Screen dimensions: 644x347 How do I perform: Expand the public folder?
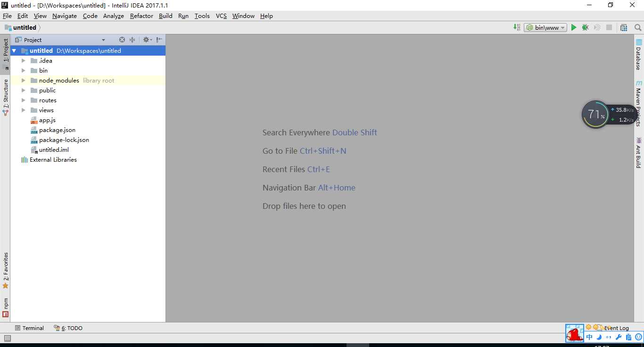tap(24, 91)
